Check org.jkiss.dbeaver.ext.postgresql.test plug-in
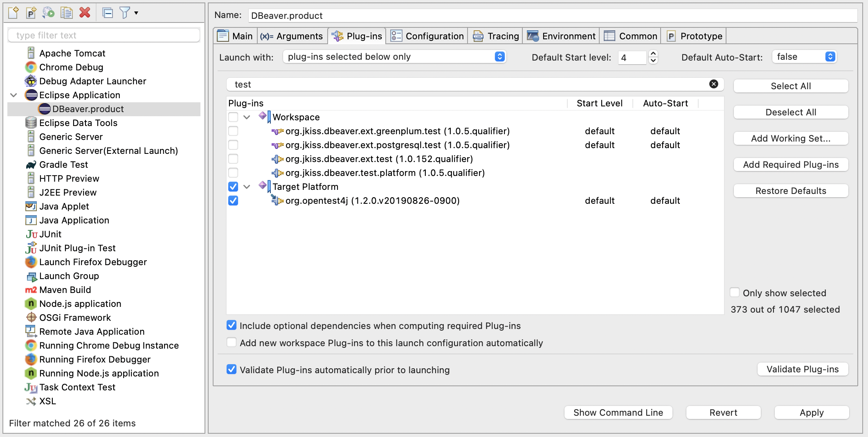 pyautogui.click(x=233, y=145)
